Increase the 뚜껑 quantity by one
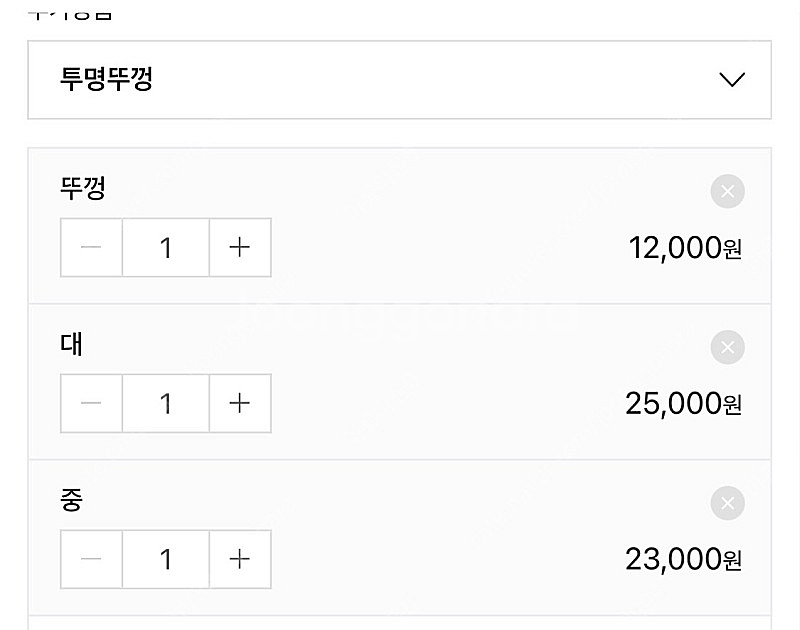Image resolution: width=800 pixels, height=630 pixels. point(240,247)
